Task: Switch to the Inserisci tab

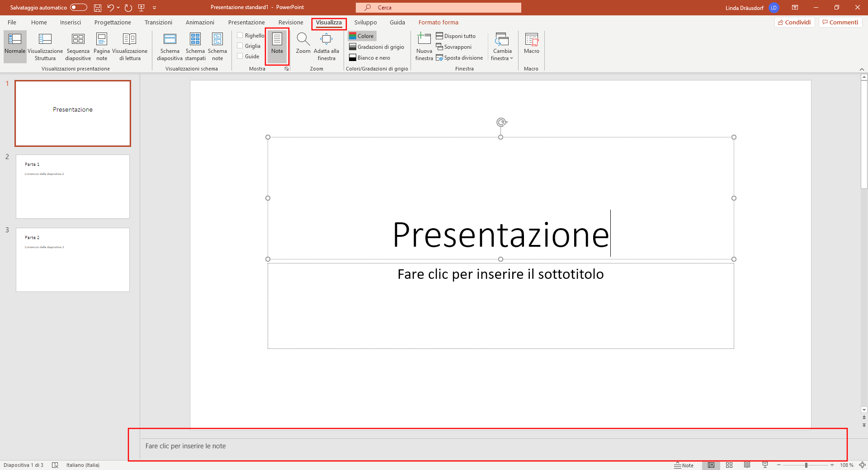Action: click(71, 22)
